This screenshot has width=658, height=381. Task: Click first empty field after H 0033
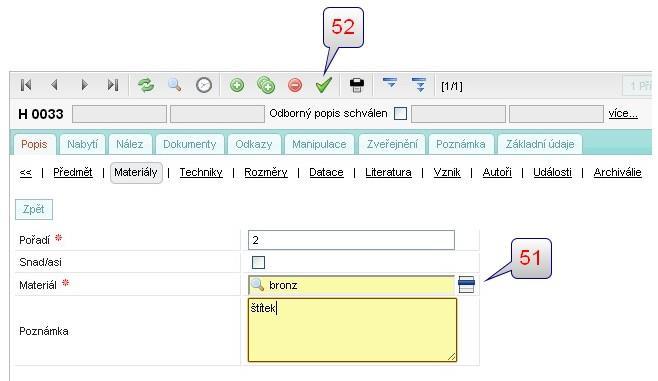click(x=119, y=114)
